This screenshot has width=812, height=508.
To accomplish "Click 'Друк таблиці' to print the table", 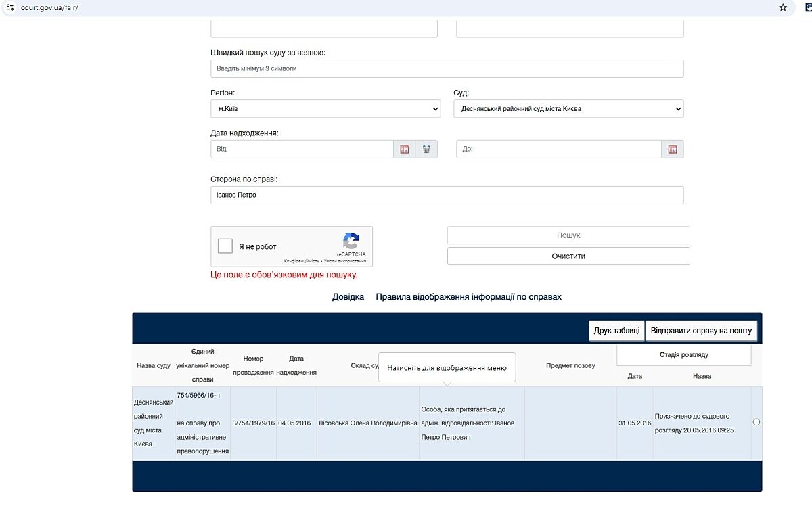I will [x=616, y=331].
